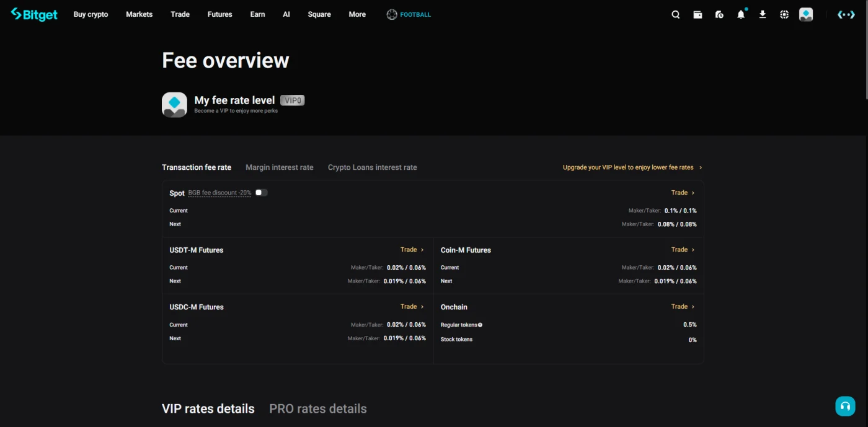Viewport: 868px width, 427px height.
Task: Open the customer support headset icon
Action: (845, 406)
